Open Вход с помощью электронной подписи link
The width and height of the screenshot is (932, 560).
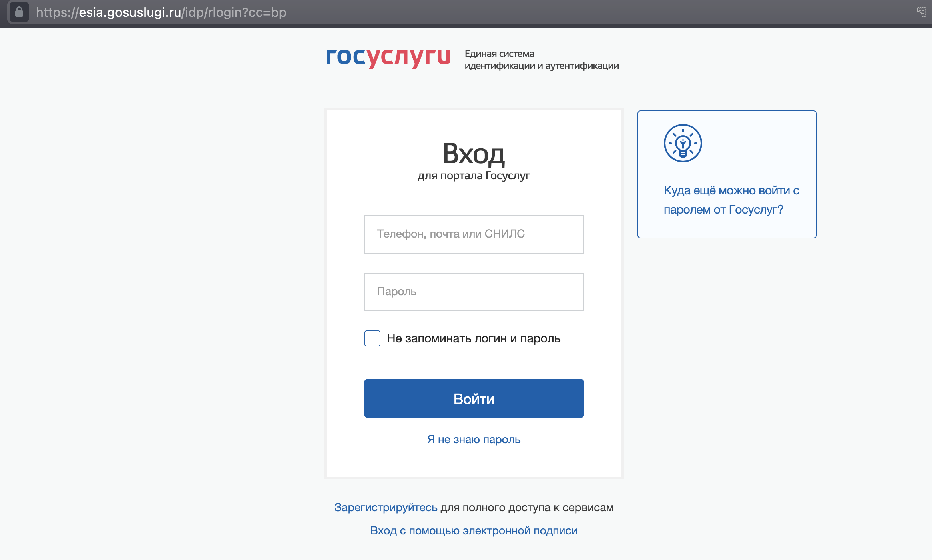click(474, 531)
